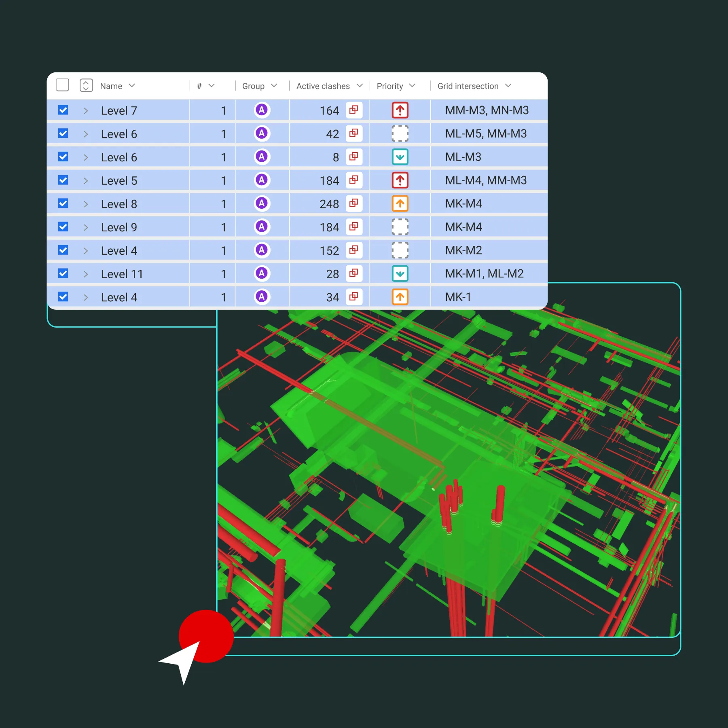Open the Name column dropdown
728x728 pixels.
click(132, 85)
